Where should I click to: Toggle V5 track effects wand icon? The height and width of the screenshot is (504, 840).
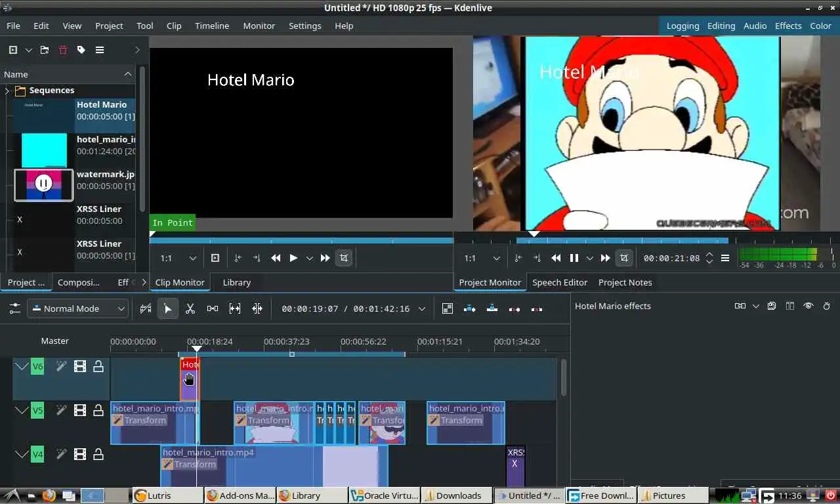tap(61, 410)
